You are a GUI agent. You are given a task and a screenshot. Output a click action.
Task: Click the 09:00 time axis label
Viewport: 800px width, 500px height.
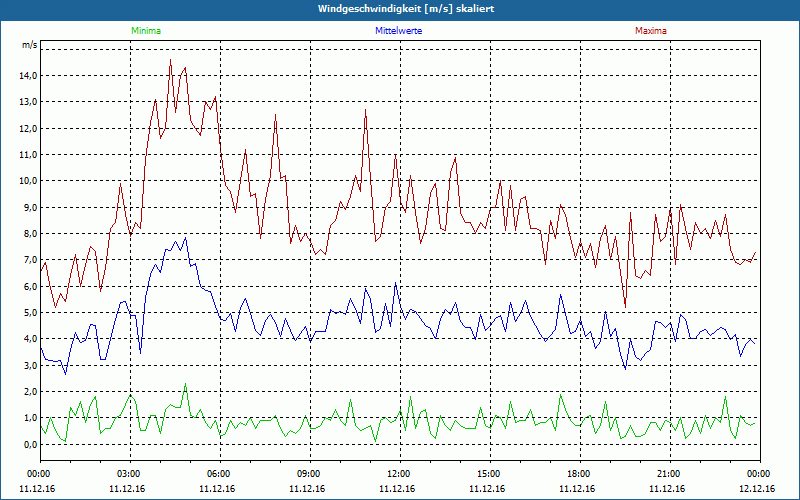(x=310, y=474)
